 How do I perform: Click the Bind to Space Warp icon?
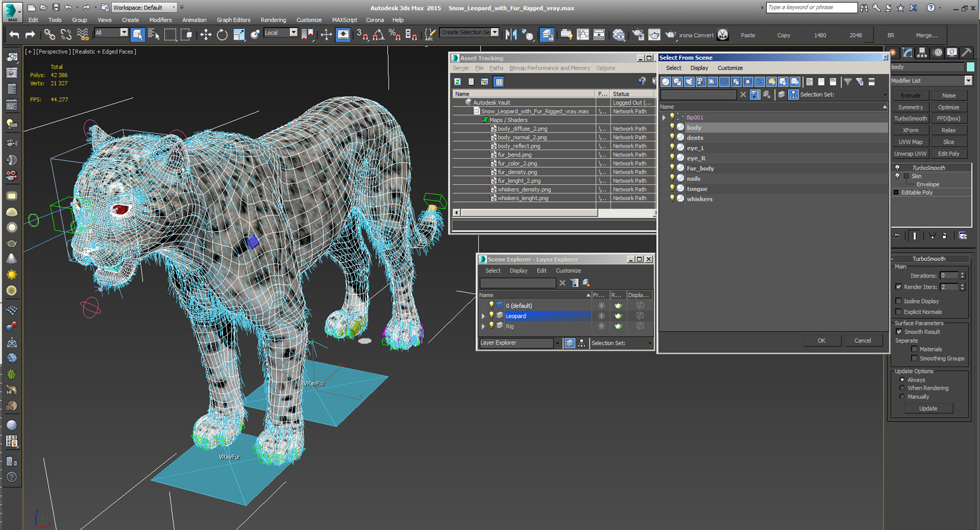[83, 34]
